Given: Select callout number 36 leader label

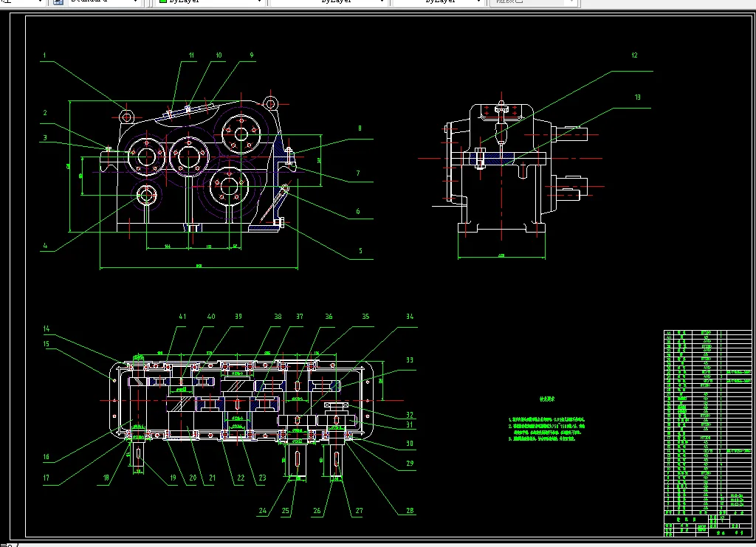Looking at the screenshot, I should [x=329, y=317].
